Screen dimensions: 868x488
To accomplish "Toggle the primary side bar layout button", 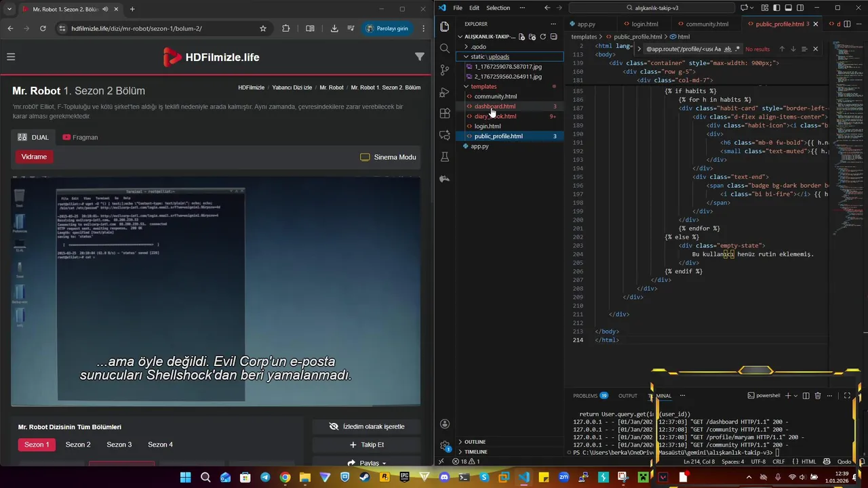I will point(776,8).
